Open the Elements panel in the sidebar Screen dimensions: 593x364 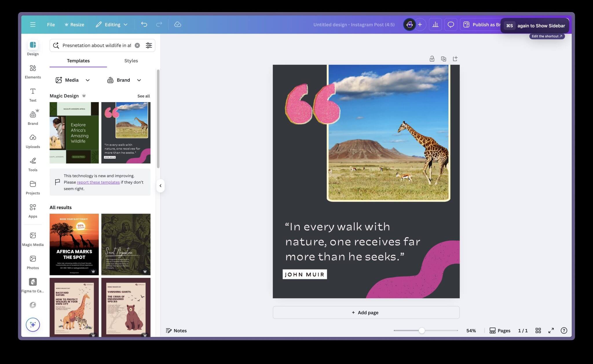click(33, 71)
